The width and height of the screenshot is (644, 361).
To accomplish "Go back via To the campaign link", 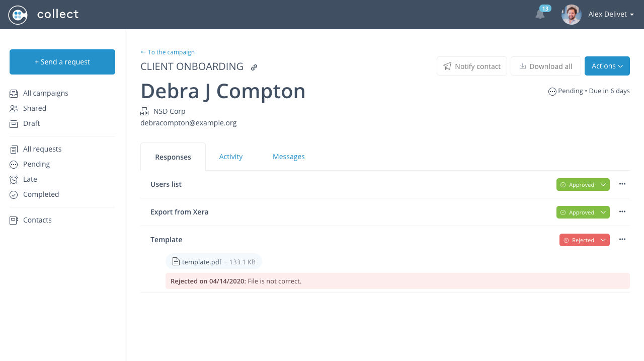I will 168,52.
